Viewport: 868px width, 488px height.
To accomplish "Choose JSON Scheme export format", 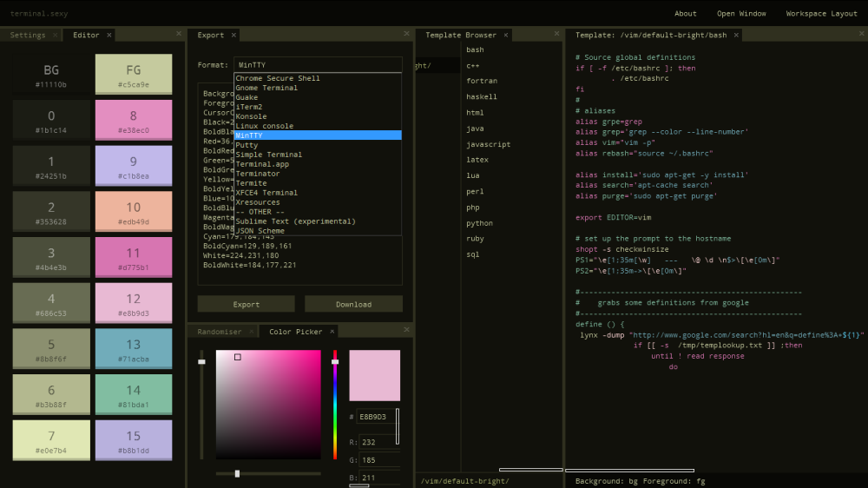I will click(318, 231).
